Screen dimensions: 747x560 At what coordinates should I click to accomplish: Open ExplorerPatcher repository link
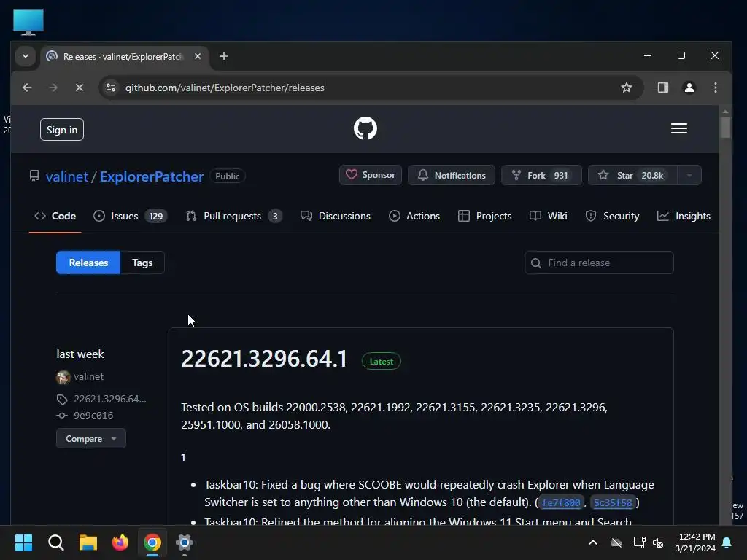click(x=152, y=176)
